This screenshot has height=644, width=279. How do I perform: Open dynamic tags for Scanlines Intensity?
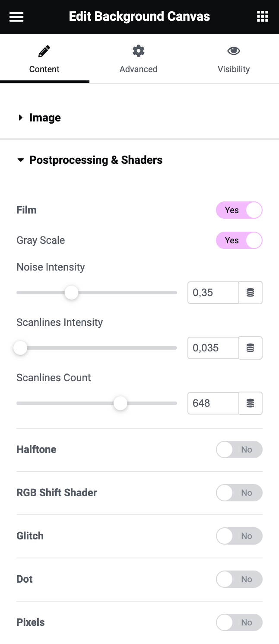pos(250,348)
